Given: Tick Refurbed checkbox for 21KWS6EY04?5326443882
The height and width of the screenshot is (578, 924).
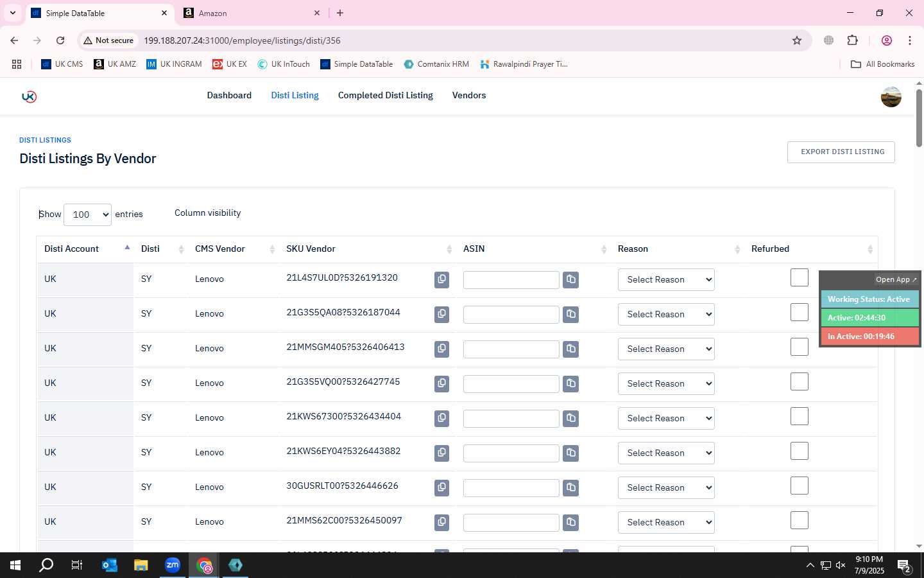Looking at the screenshot, I should click(800, 451).
